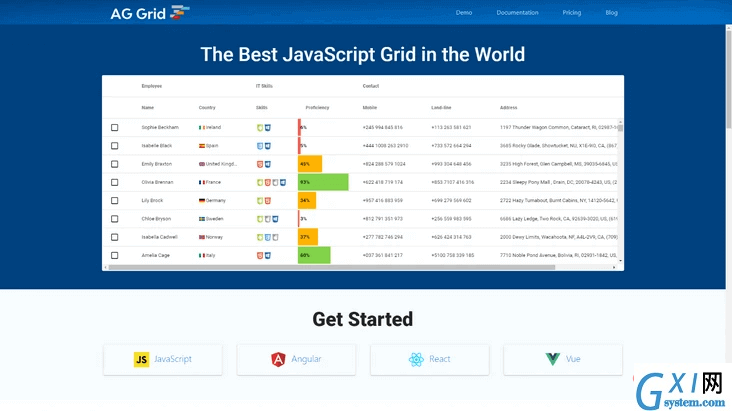Image resolution: width=732 pixels, height=411 pixels.
Task: Choose the Vue get started button
Action: pyautogui.click(x=563, y=359)
